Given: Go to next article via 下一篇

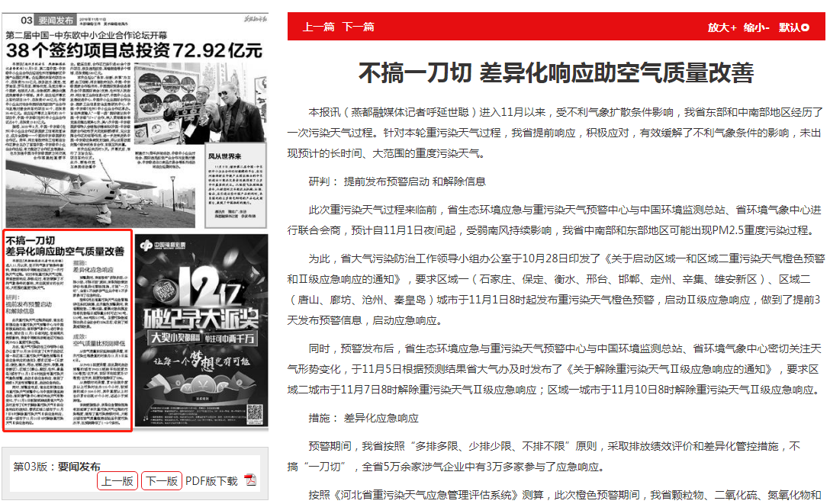Looking at the screenshot, I should click(358, 27).
